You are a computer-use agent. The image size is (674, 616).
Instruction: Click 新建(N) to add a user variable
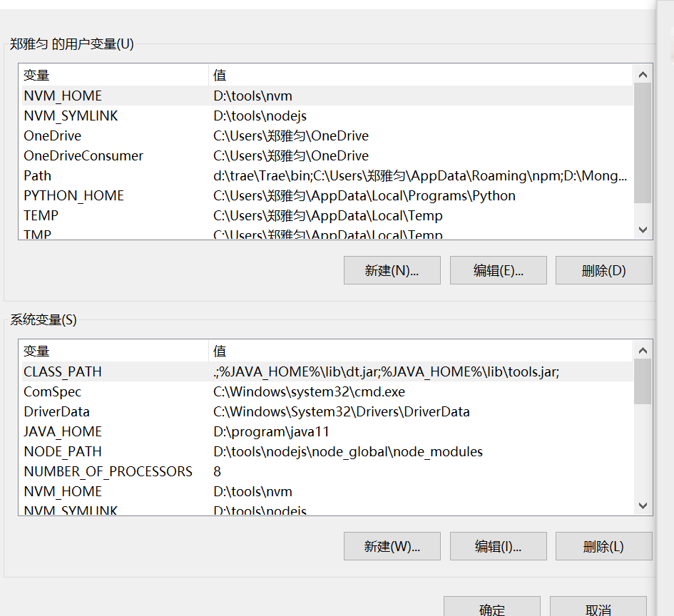[x=392, y=270]
